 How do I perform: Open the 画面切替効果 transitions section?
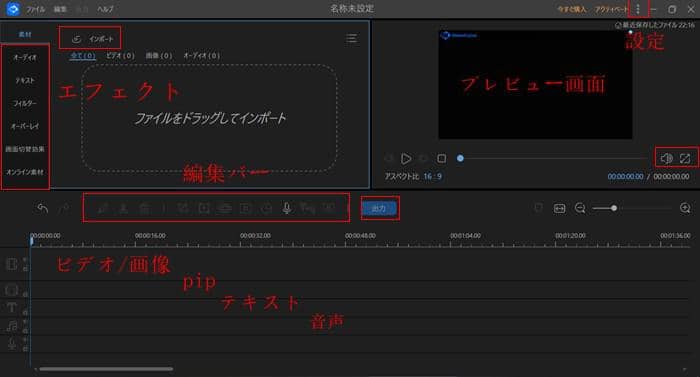tap(25, 149)
